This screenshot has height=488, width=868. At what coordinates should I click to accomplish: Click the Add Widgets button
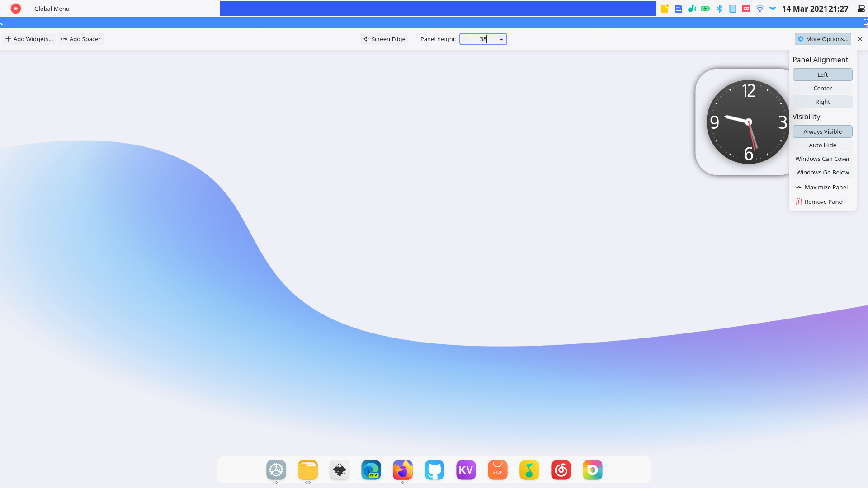click(29, 39)
